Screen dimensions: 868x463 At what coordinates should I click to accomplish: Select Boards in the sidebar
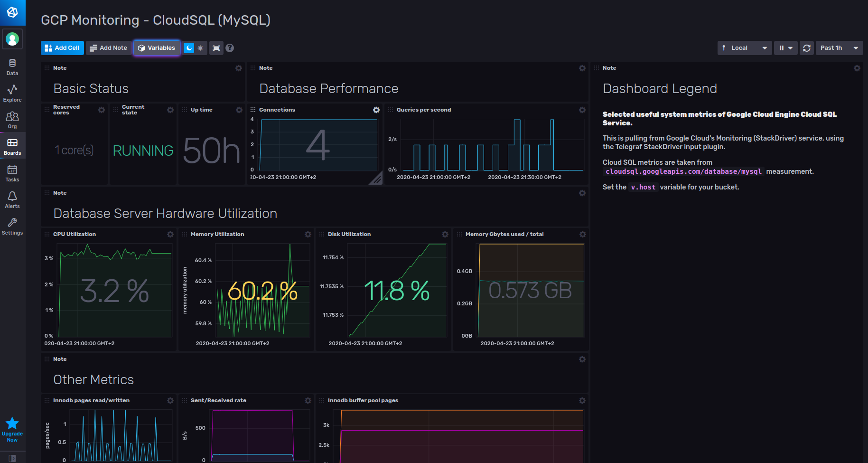(12, 147)
